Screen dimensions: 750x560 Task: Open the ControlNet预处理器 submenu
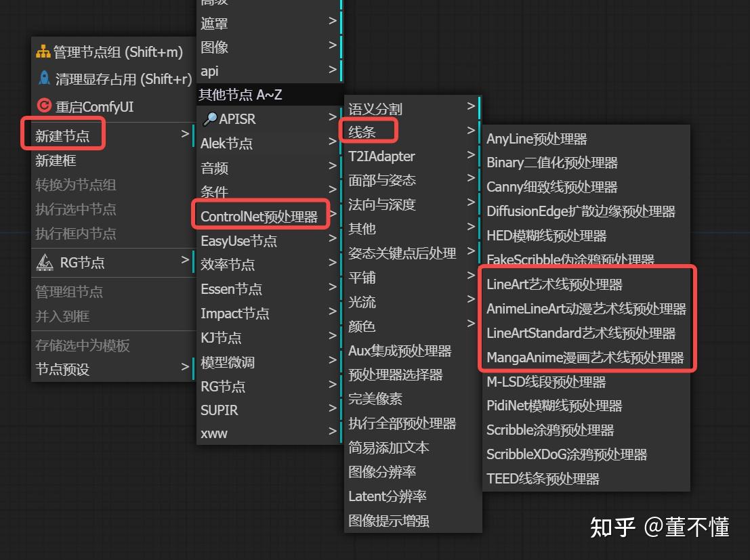click(x=259, y=215)
